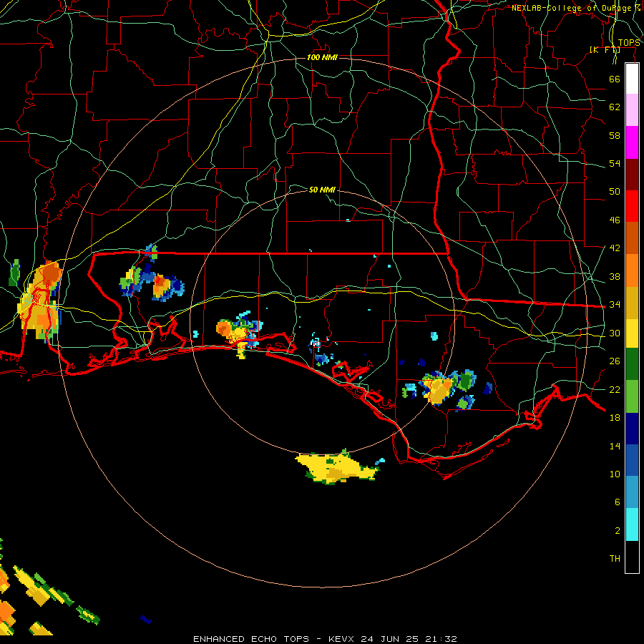
Task: Choose the navy blue legend band
Action: [x=632, y=429]
